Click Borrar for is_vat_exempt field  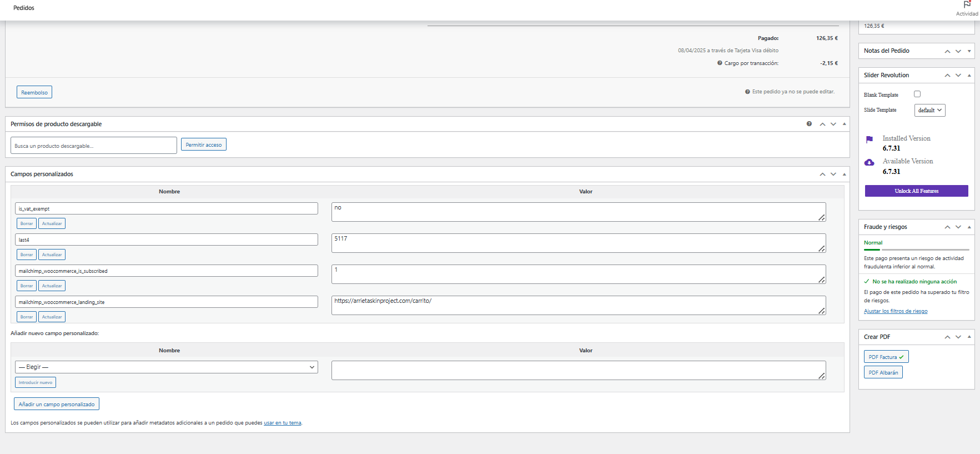[x=27, y=223]
